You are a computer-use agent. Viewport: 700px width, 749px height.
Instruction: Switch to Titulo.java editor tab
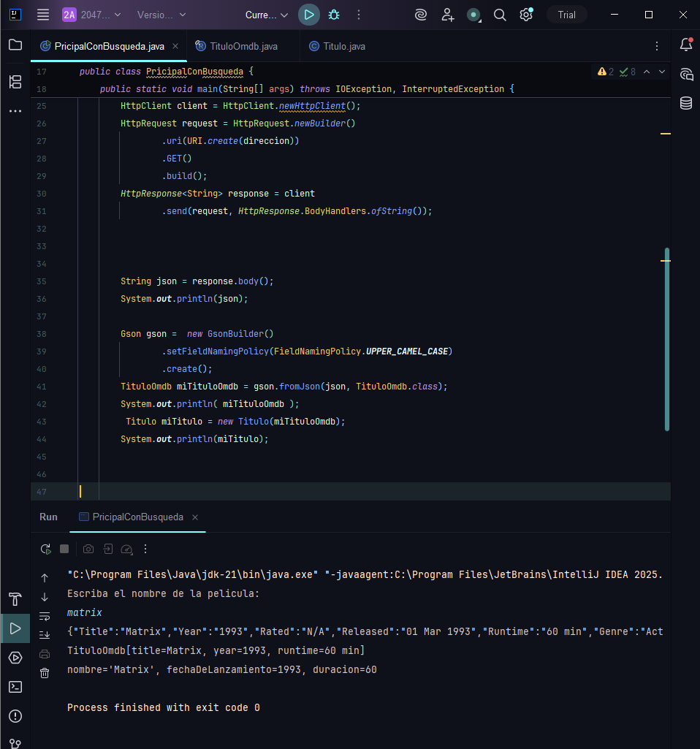pyautogui.click(x=337, y=46)
